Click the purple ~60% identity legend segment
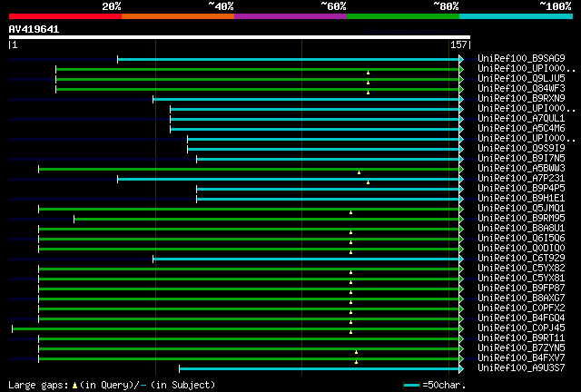 point(290,16)
